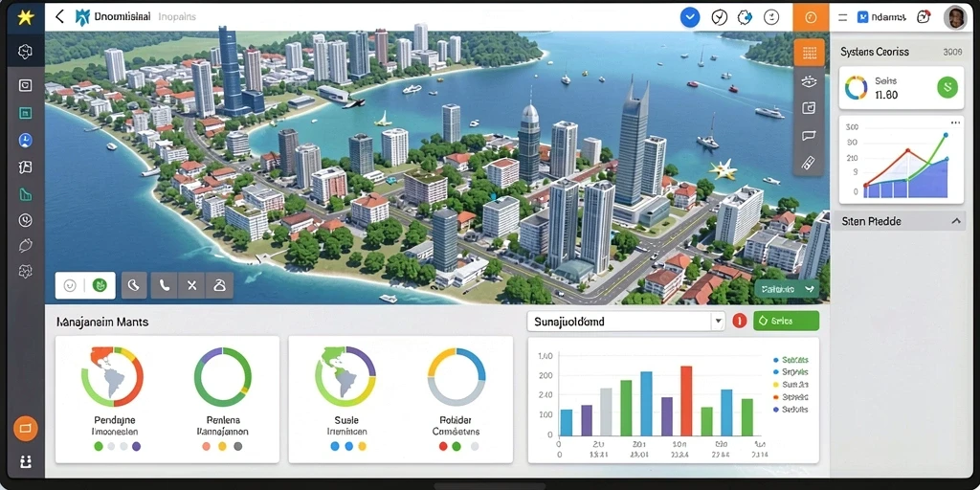This screenshot has height=490, width=980.
Task: Select the blue clock icon in sidebar
Action: pyautogui.click(x=25, y=140)
